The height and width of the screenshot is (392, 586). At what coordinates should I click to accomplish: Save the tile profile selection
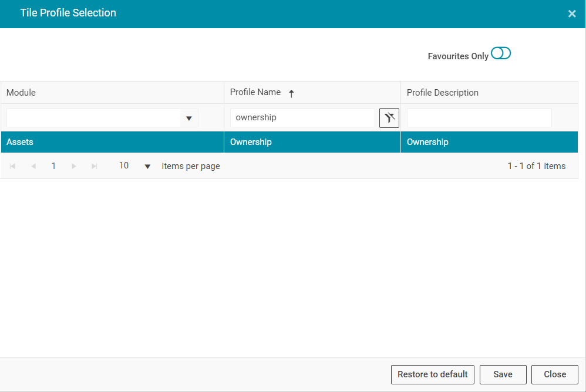tap(503, 374)
